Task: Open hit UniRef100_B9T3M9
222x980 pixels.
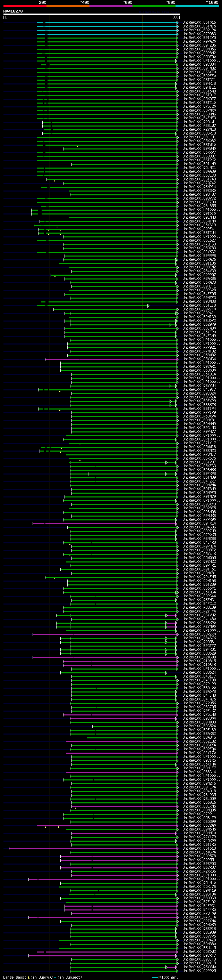Action: click(199, 489)
